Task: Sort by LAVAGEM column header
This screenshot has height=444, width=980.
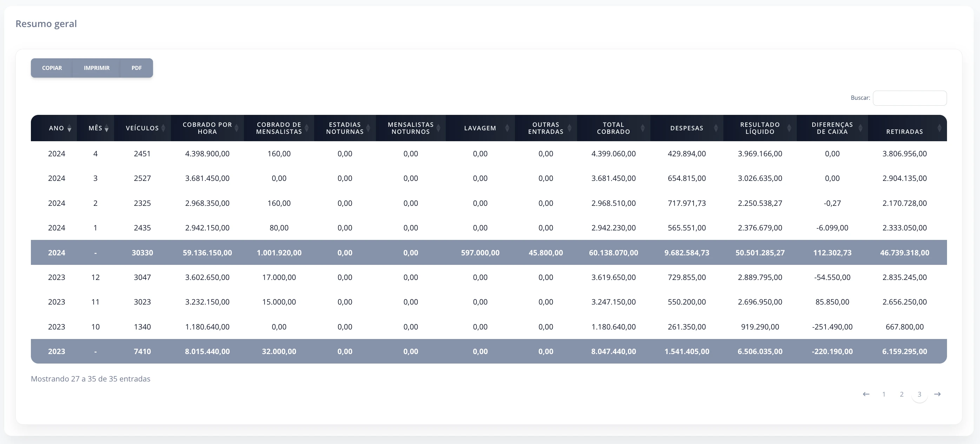Action: tap(480, 128)
